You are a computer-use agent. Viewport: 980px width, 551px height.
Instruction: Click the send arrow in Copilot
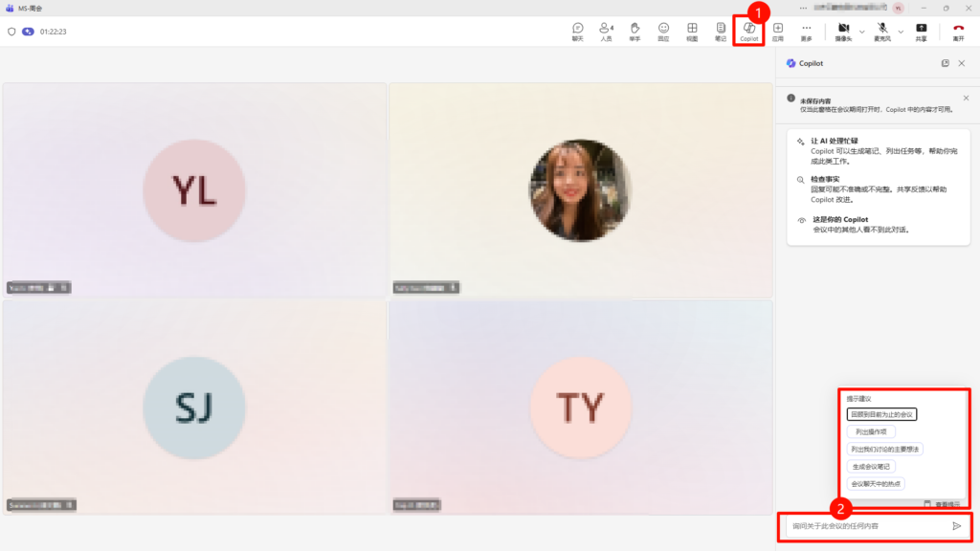click(x=956, y=526)
